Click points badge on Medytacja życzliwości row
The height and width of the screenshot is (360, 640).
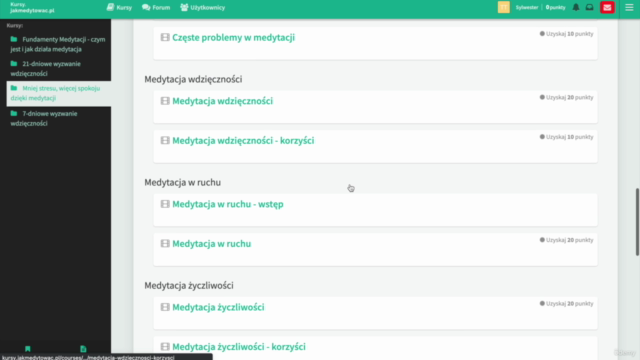click(x=566, y=303)
